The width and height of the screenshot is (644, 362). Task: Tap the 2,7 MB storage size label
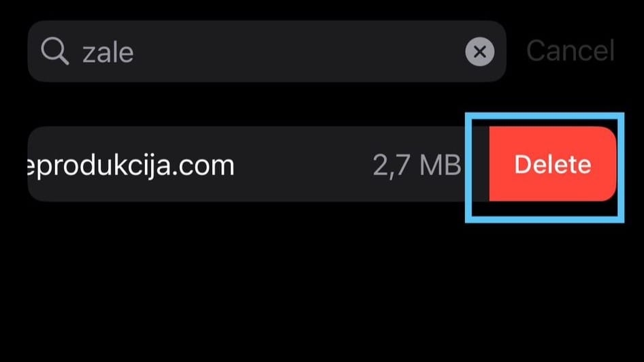click(x=417, y=165)
